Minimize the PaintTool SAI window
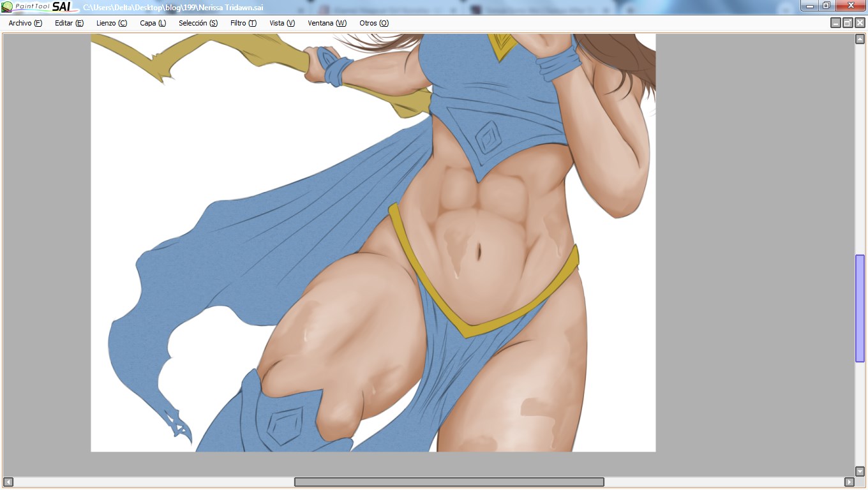This screenshot has height=490, width=868. coord(809,6)
